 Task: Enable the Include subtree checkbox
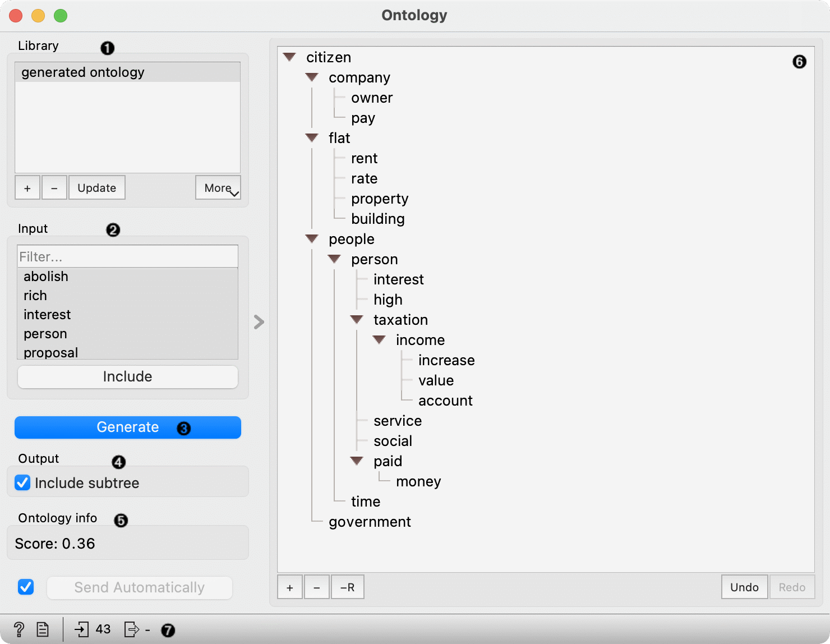(22, 482)
